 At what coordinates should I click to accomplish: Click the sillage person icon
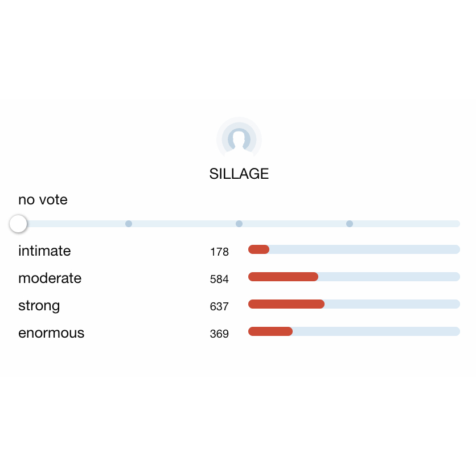pyautogui.click(x=239, y=138)
